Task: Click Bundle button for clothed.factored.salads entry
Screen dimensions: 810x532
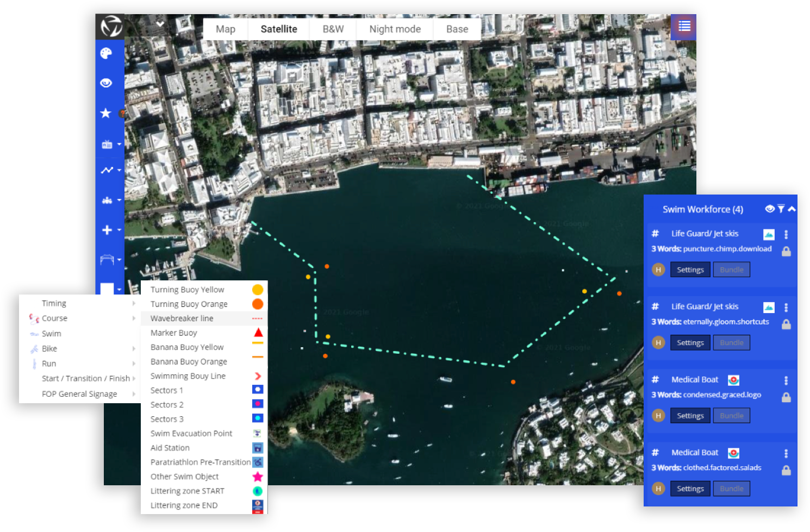Action: click(x=732, y=489)
